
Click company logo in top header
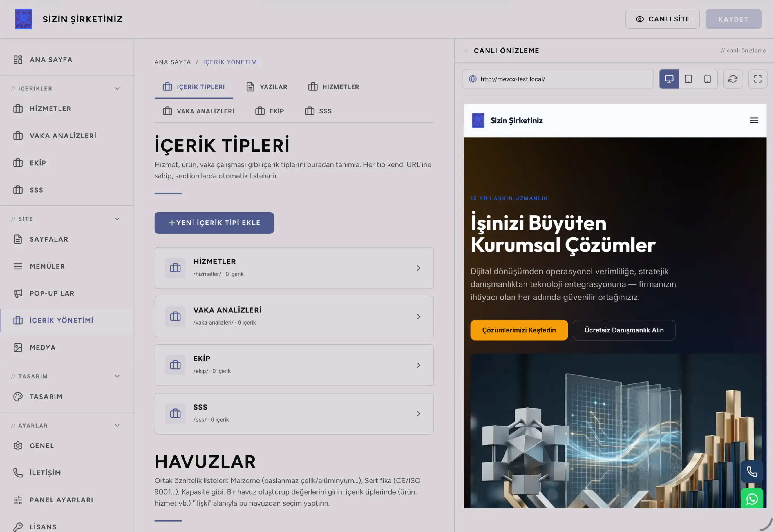click(x=23, y=19)
